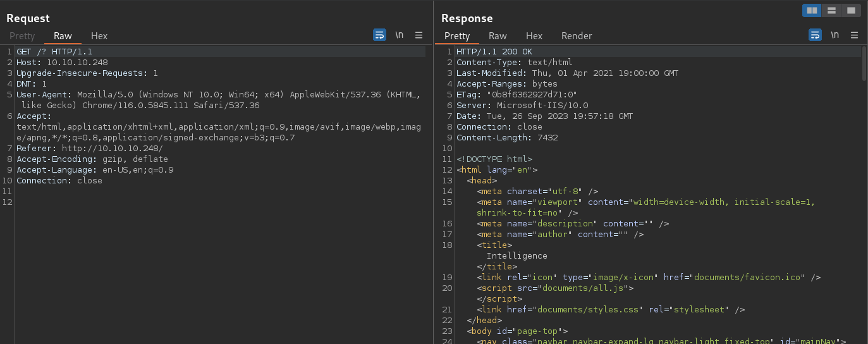Image resolution: width=868 pixels, height=344 pixels.
Task: Click the ETag response header
Action: coord(517,95)
